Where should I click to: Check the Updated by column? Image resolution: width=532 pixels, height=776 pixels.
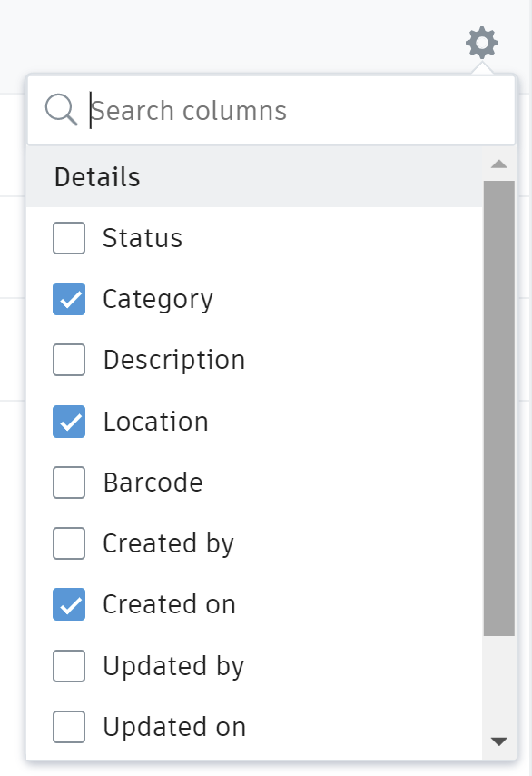[69, 665]
